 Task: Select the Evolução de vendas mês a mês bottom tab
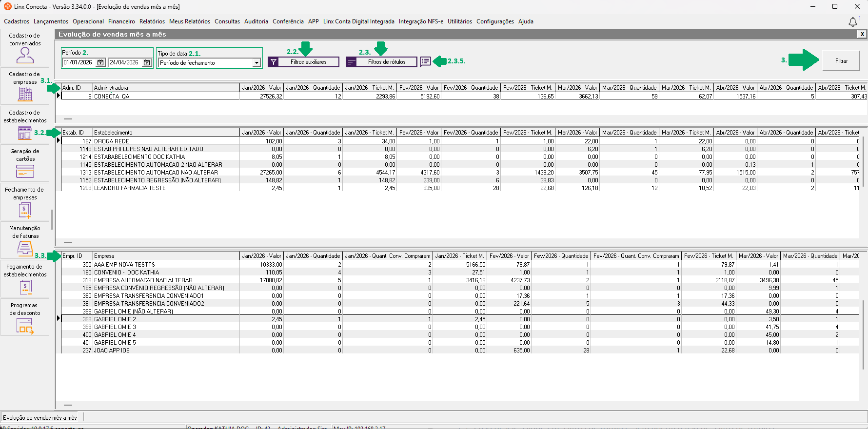pos(40,417)
